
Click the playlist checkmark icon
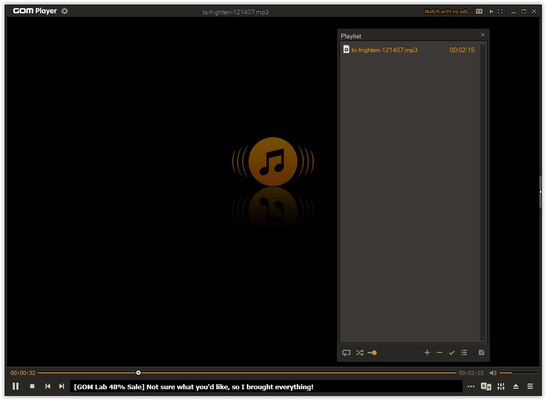pyautogui.click(x=452, y=353)
